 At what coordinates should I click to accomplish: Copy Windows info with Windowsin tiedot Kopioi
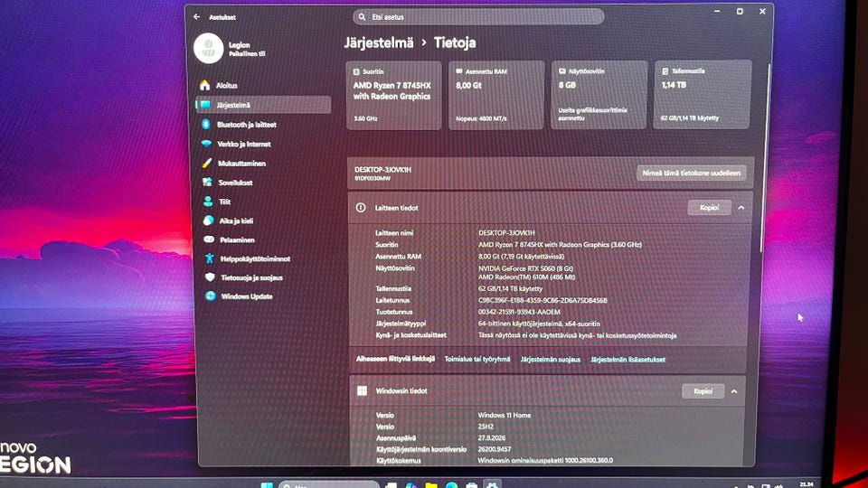(x=703, y=391)
